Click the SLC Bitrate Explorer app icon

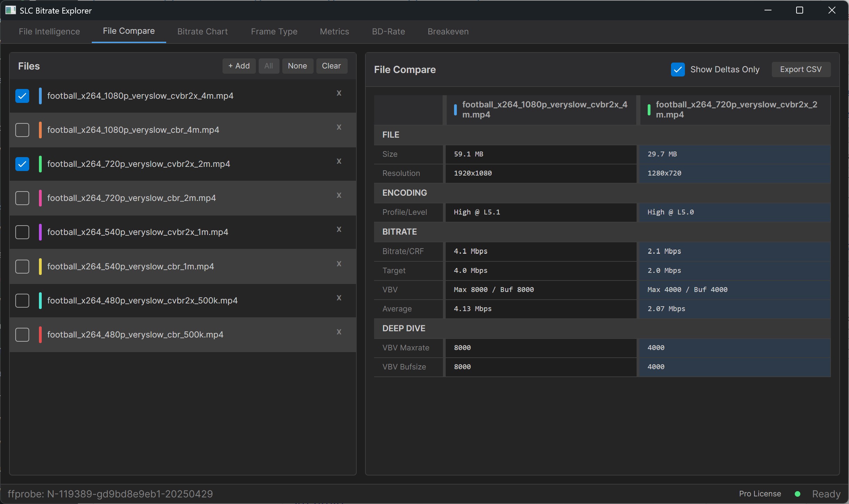click(10, 10)
